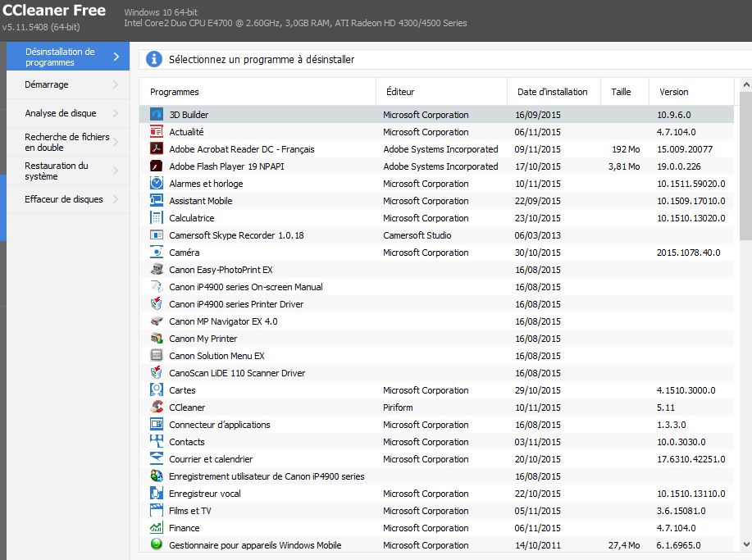Viewport: 752px width, 560px height.
Task: Expand the Démarrage chevron arrow
Action: [116, 84]
